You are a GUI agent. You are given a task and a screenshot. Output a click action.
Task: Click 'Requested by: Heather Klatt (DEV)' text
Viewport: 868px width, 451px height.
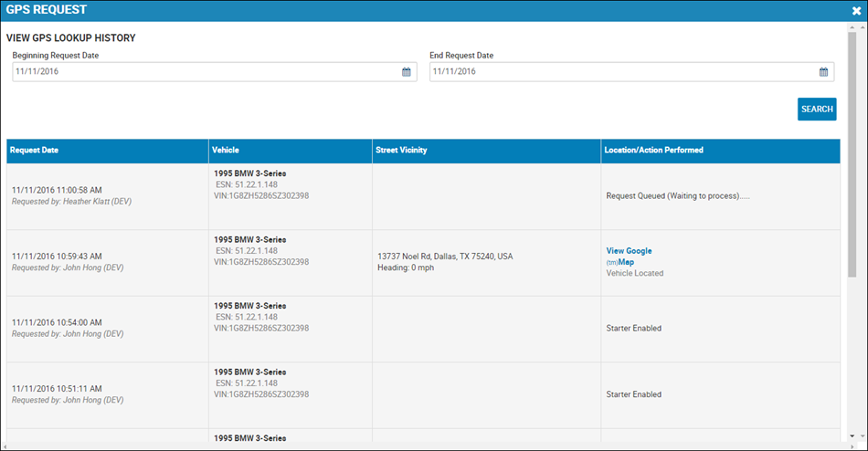(x=72, y=202)
